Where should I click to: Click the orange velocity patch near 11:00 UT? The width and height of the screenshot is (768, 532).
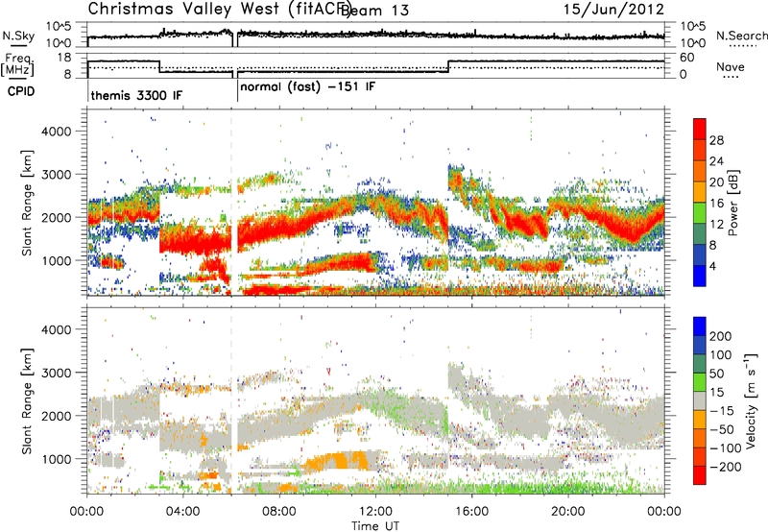click(x=338, y=462)
